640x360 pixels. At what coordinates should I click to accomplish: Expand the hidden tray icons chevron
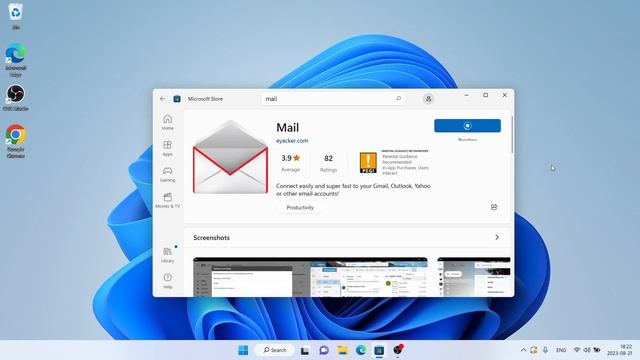pos(523,350)
